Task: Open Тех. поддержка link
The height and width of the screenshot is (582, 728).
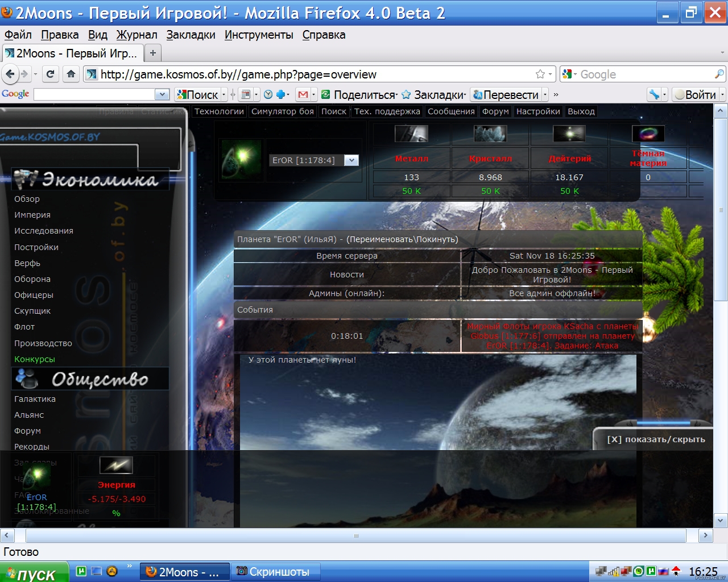Action: [387, 111]
